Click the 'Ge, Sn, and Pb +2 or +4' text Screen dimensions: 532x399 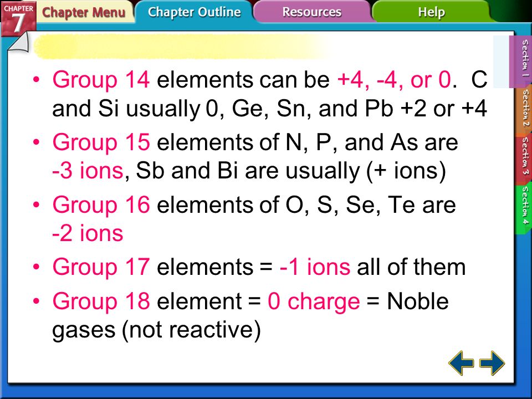click(360, 109)
